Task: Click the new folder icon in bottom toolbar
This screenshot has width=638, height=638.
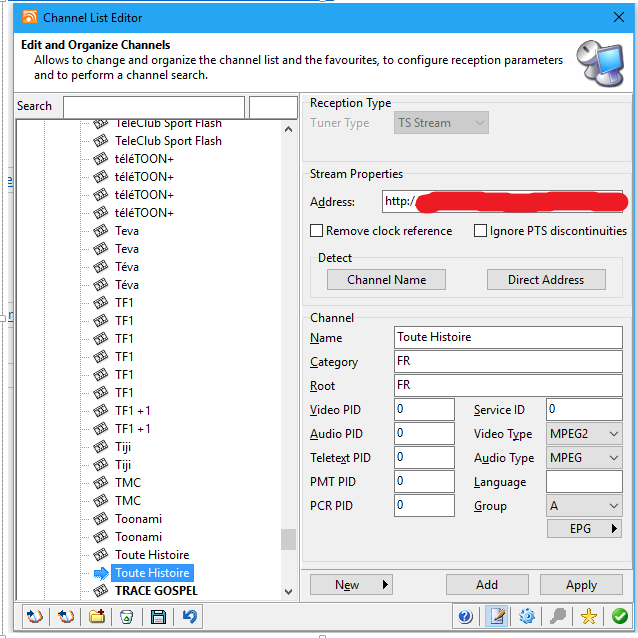Action: pos(97,616)
